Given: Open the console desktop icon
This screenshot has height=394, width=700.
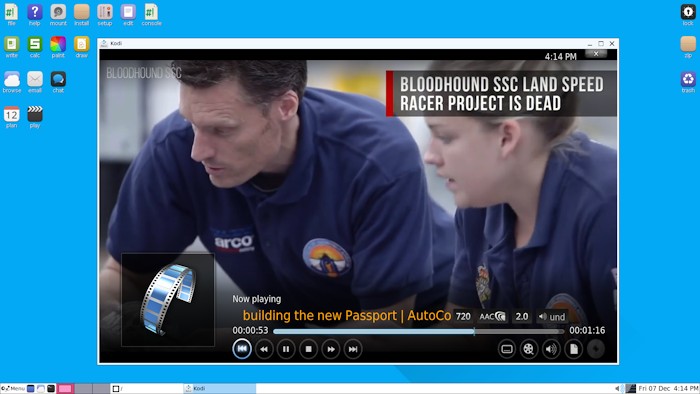Looking at the screenshot, I should click(151, 15).
